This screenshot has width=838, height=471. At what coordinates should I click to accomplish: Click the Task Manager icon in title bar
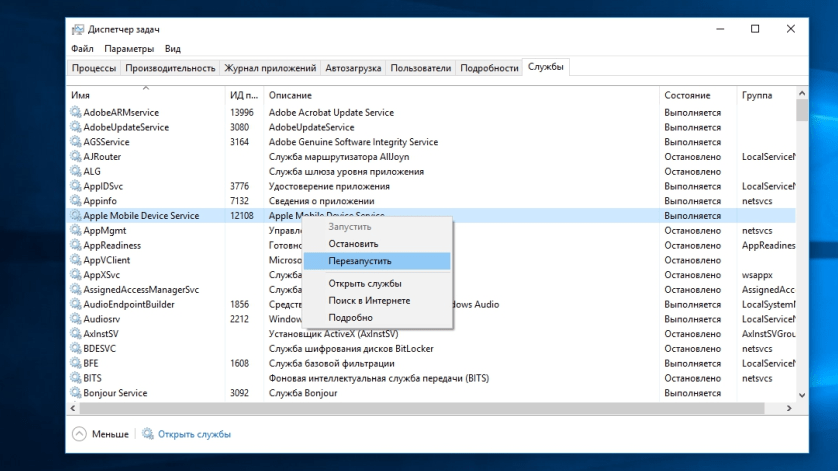point(79,29)
